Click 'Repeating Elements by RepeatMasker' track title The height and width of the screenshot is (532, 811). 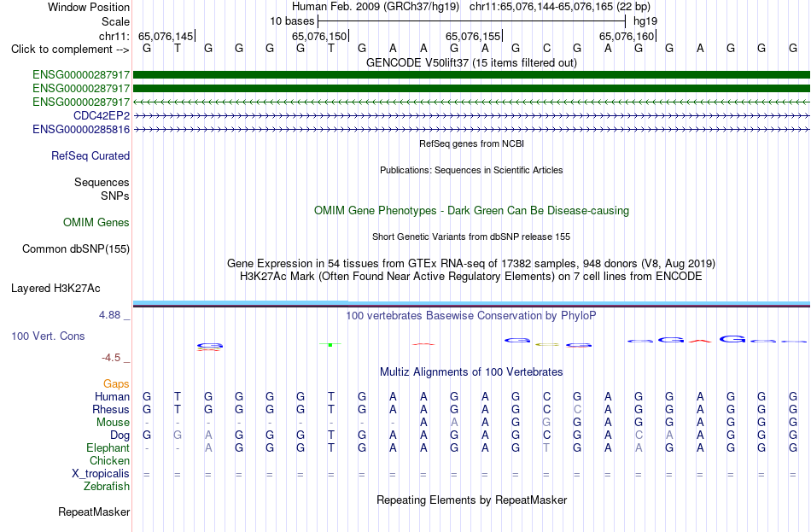pos(471,500)
